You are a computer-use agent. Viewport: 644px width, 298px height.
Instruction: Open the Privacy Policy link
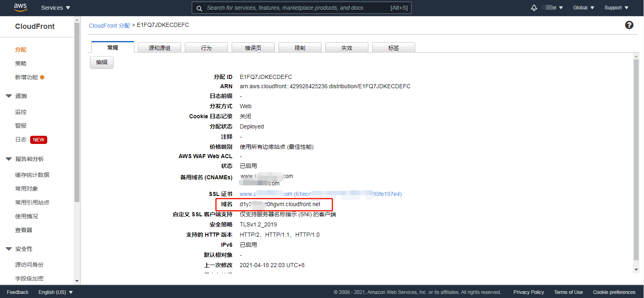tap(528, 292)
